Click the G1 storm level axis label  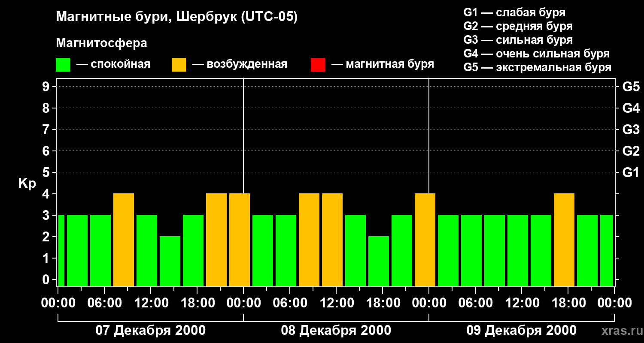(631, 173)
